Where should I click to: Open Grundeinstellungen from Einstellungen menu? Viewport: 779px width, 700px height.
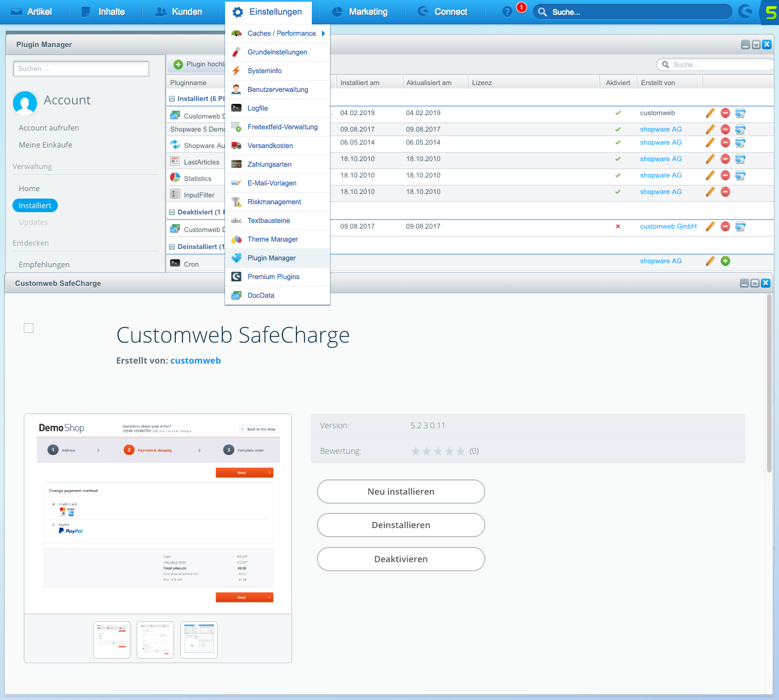(x=277, y=52)
